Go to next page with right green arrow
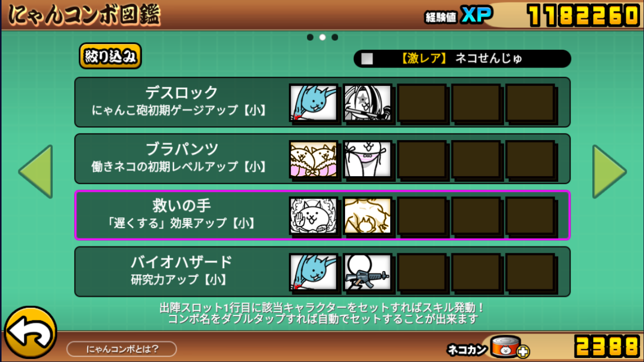Viewport: 644px width, 362px height. pos(609,172)
